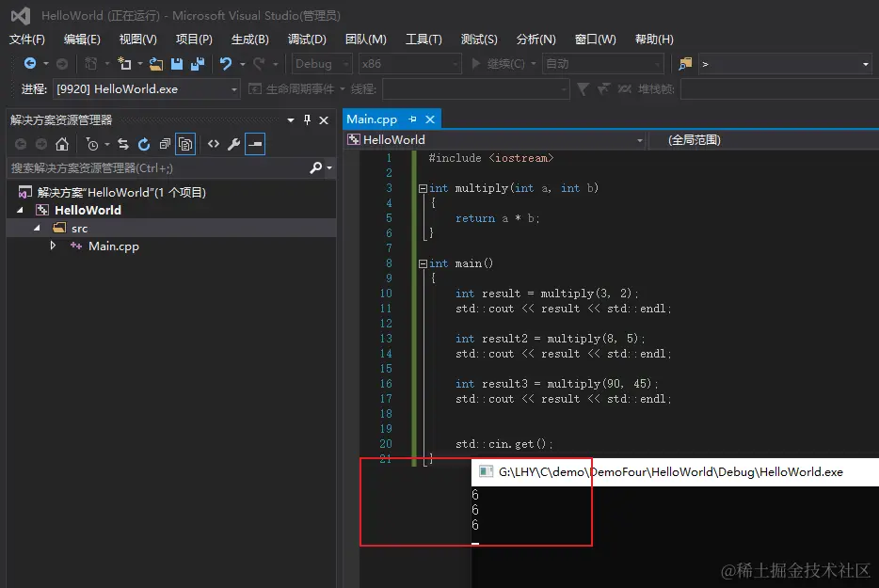Click line number 10 in the editor
Screen dimensions: 879x588
point(386,294)
